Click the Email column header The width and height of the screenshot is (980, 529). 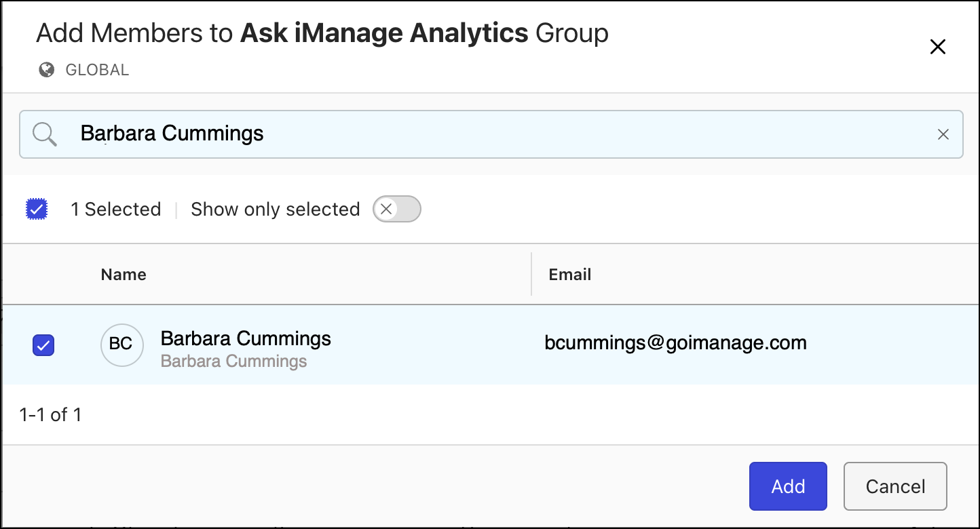[x=570, y=275]
